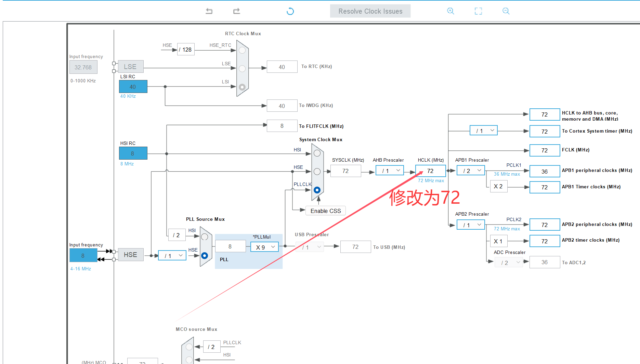The image size is (640, 364).
Task: Open the PLLMul X9 multiplier dropdown
Action: coord(264,247)
